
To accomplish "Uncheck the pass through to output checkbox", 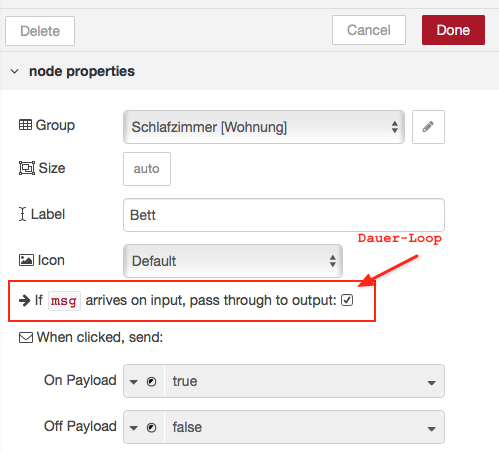I will coord(347,300).
